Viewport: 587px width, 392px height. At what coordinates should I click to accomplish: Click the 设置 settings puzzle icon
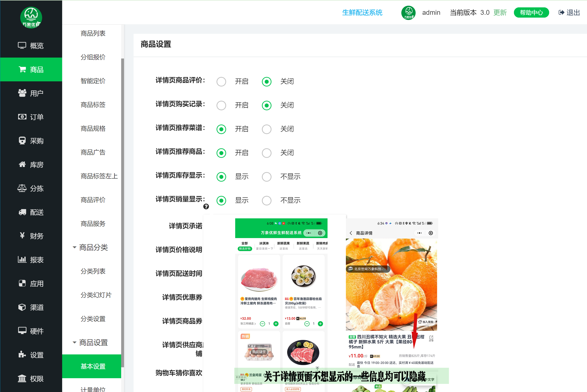(22, 354)
